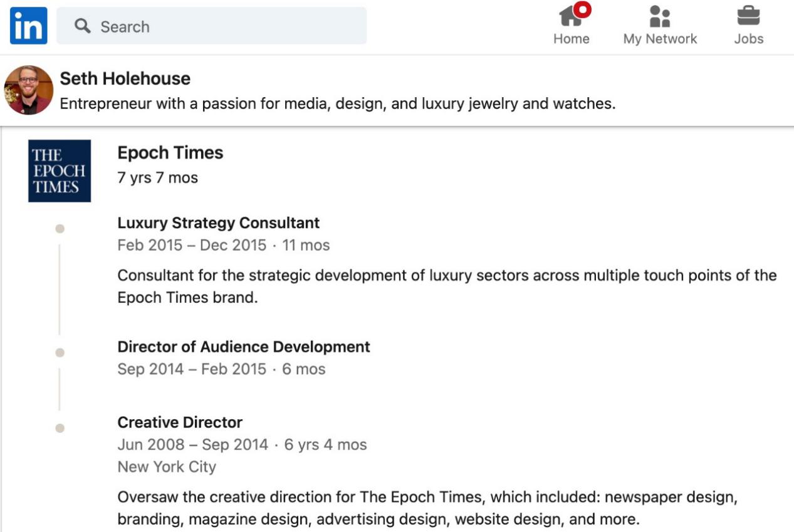Click the Seth Holehouse name heading
The width and height of the screenshot is (794, 532).
click(125, 78)
